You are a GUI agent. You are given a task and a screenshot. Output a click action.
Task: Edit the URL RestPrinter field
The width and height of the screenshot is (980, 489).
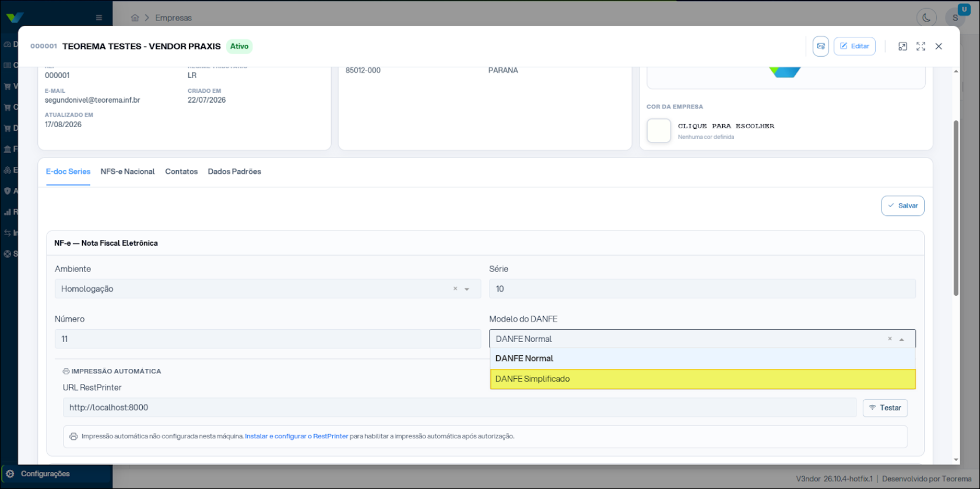459,408
